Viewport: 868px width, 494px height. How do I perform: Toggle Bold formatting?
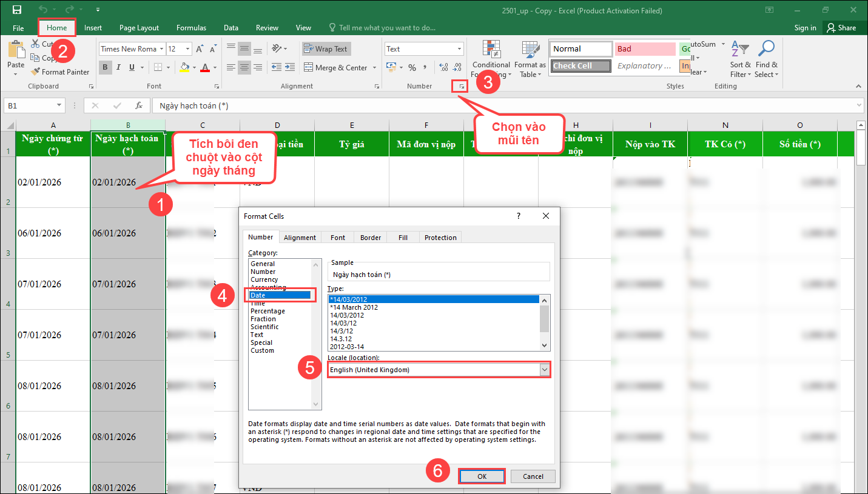click(106, 67)
